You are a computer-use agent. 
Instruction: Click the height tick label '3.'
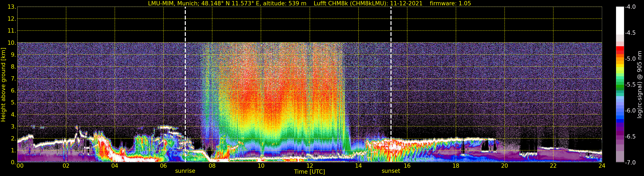click(13, 127)
